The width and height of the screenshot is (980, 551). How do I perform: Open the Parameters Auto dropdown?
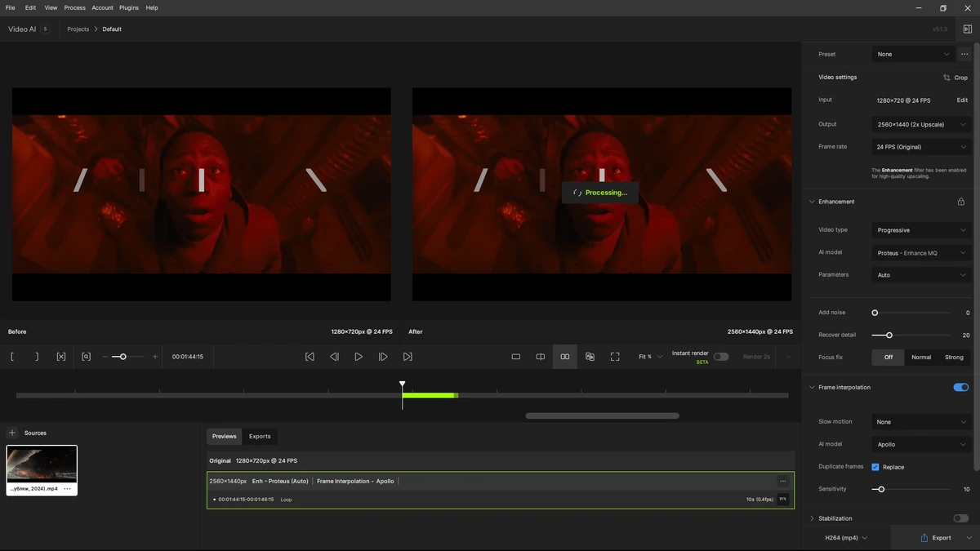921,275
